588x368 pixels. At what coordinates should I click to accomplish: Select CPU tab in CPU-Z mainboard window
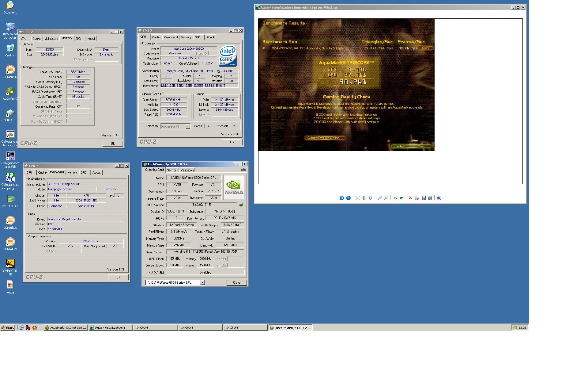click(29, 173)
